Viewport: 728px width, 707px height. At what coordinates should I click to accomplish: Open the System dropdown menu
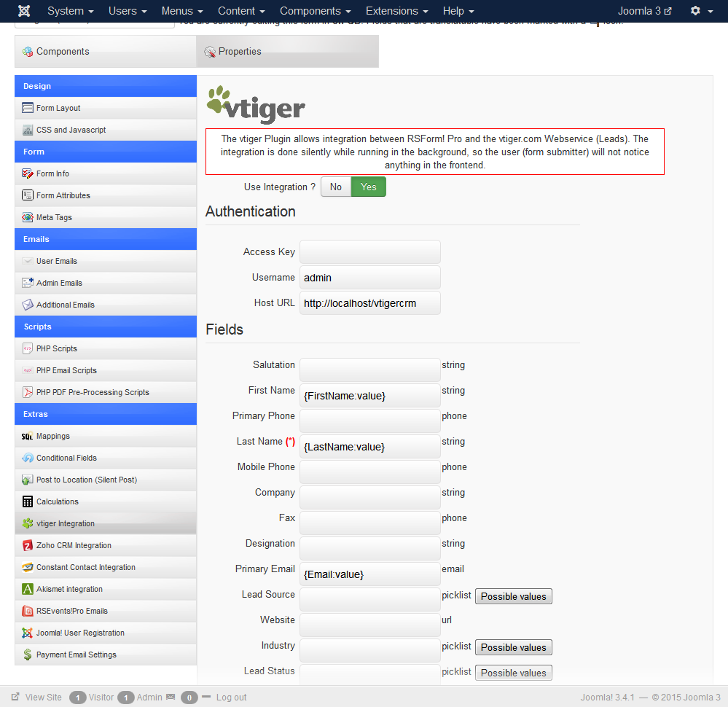[71, 11]
